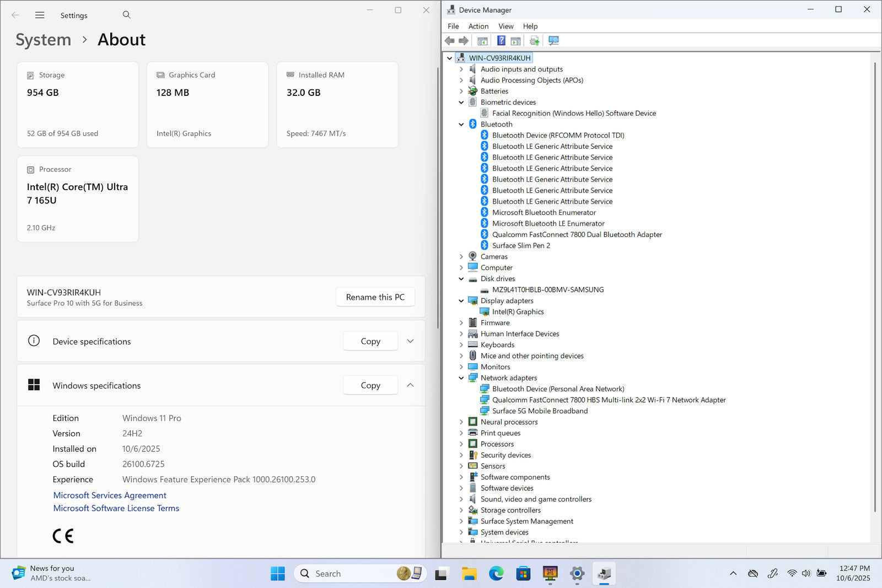The image size is (882, 588).
Task: Click Show/Hide Console Tree toolbar icon
Action: point(482,41)
